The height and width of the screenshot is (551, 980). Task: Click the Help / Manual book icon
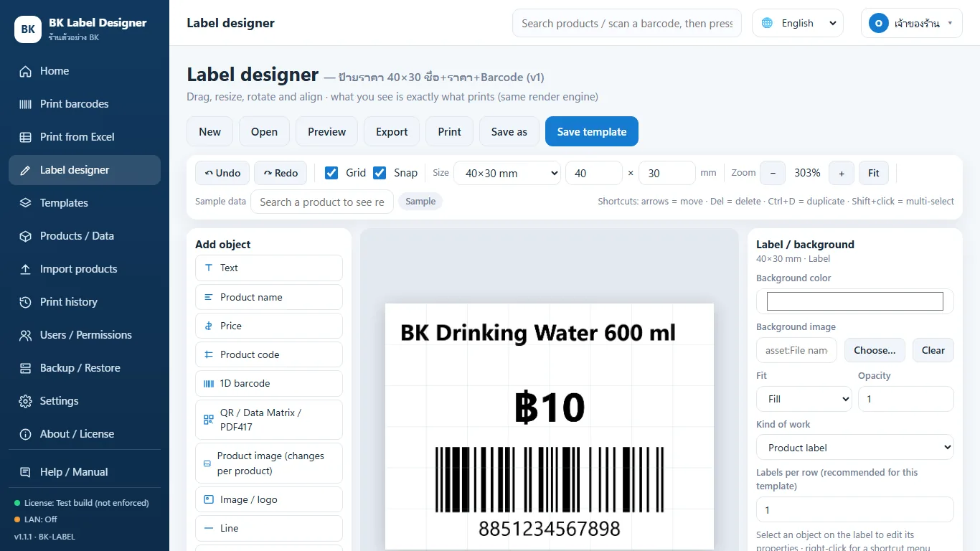point(26,472)
